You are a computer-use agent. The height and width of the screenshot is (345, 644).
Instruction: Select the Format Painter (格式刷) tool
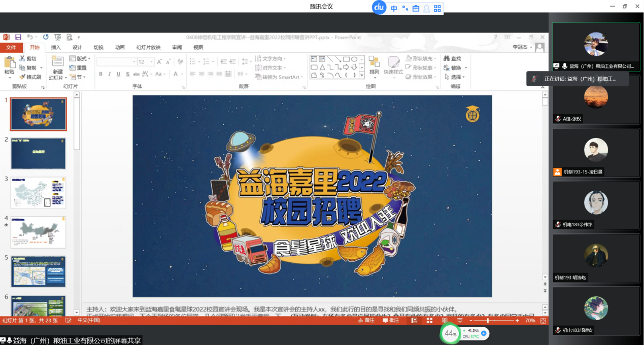(x=30, y=77)
